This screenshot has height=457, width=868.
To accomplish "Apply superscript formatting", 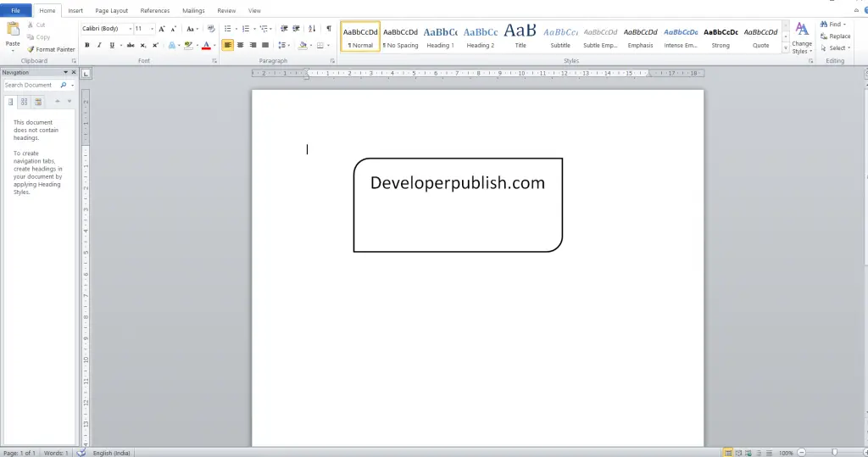I will (x=155, y=46).
